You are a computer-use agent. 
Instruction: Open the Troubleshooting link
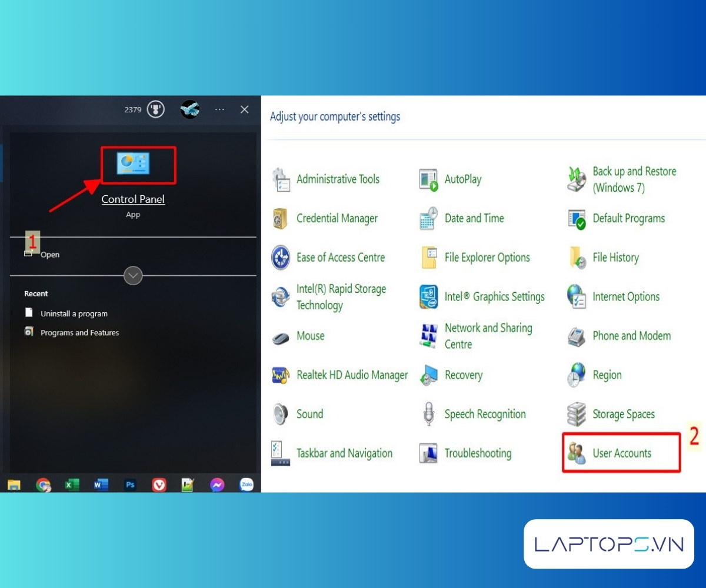pyautogui.click(x=478, y=453)
